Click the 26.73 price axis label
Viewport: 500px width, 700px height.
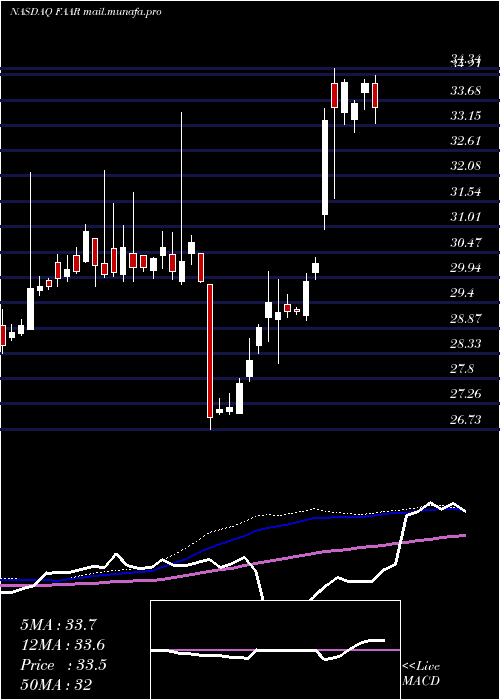pos(466,420)
